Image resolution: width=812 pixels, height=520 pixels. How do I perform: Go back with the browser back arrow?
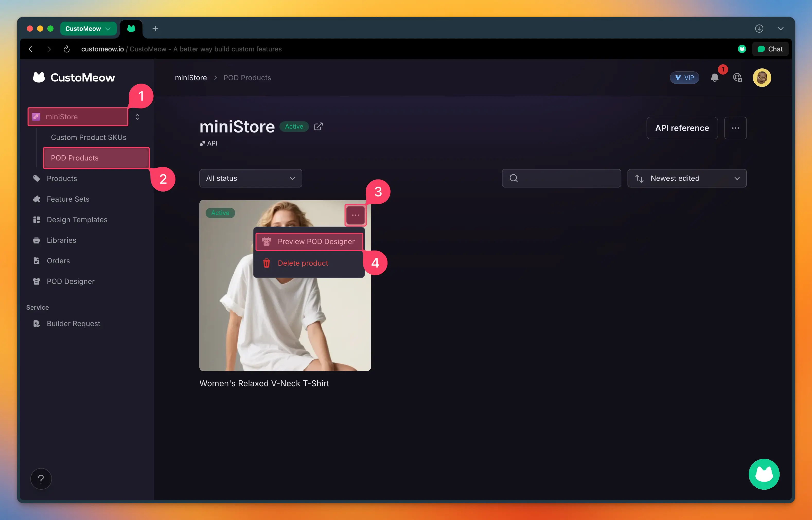(31, 49)
